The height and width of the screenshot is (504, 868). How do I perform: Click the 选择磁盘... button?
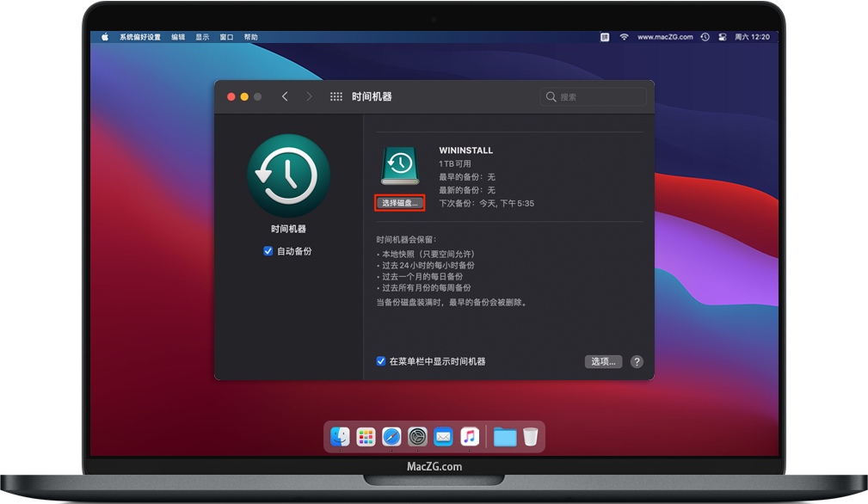point(400,203)
